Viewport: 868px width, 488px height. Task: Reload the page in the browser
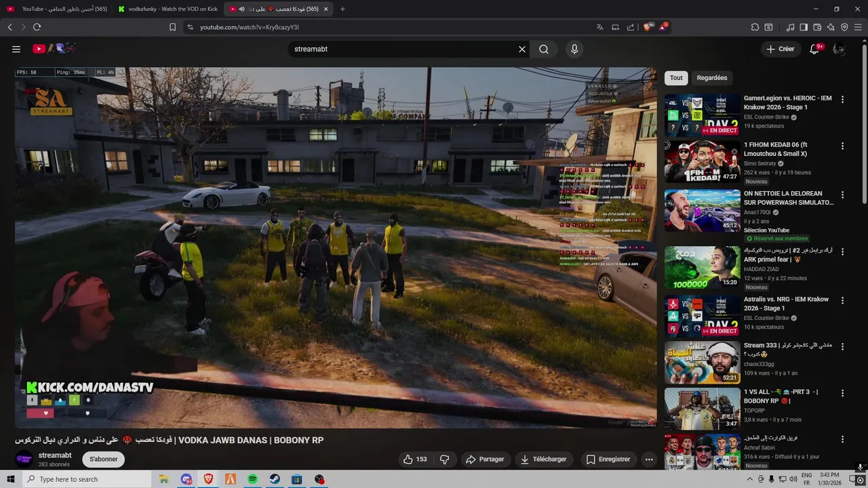point(37,27)
